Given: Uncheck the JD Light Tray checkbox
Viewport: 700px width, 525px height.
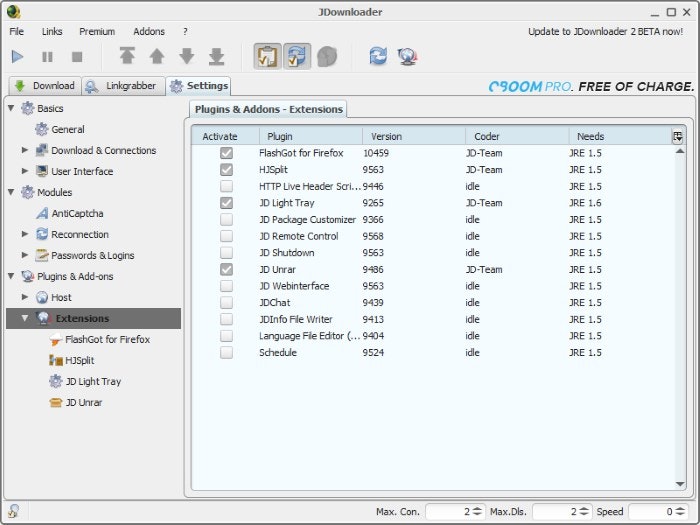Looking at the screenshot, I should [226, 203].
